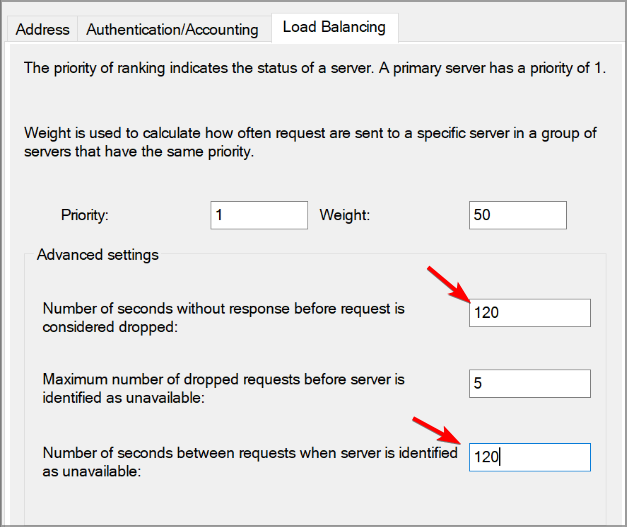Click the Weight label
Screen dimensions: 627x527
[345, 215]
